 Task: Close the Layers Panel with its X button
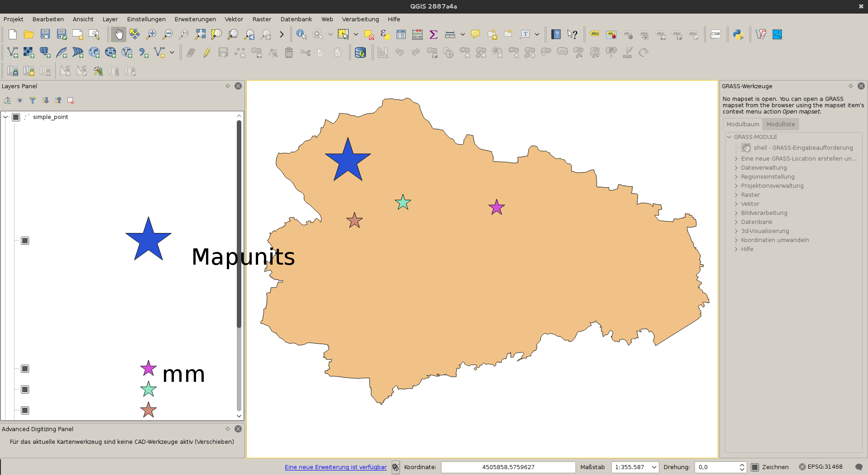pyautogui.click(x=238, y=86)
